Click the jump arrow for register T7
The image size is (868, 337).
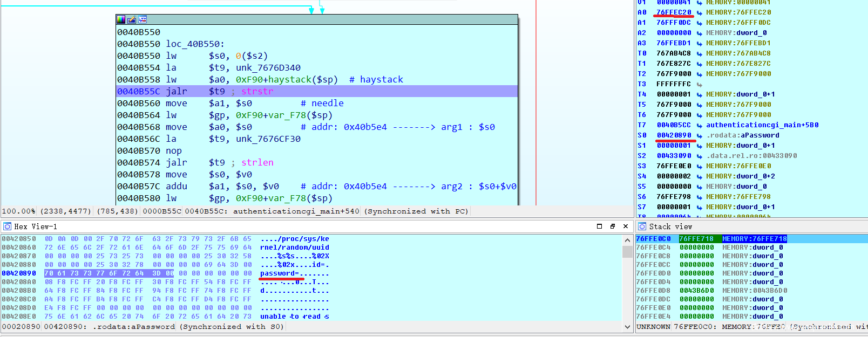699,125
